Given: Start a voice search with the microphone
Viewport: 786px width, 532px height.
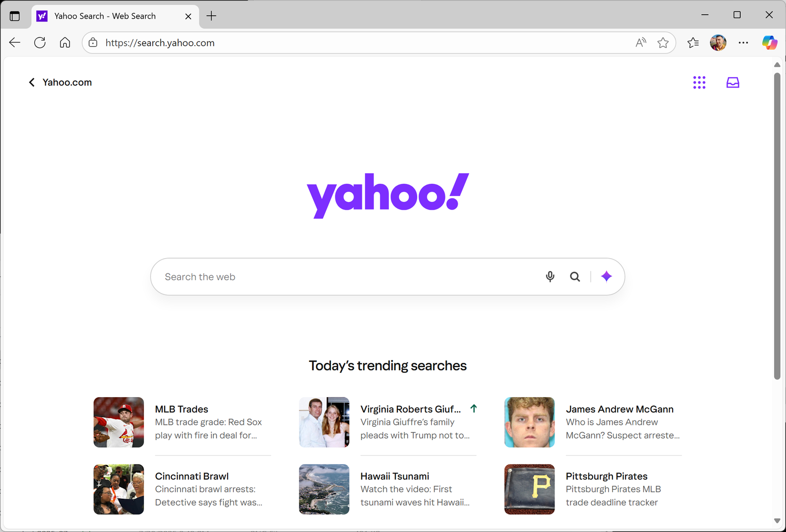Looking at the screenshot, I should [550, 276].
